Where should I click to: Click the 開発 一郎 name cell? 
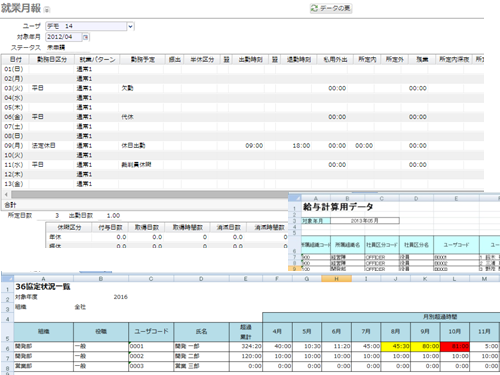[201, 346]
